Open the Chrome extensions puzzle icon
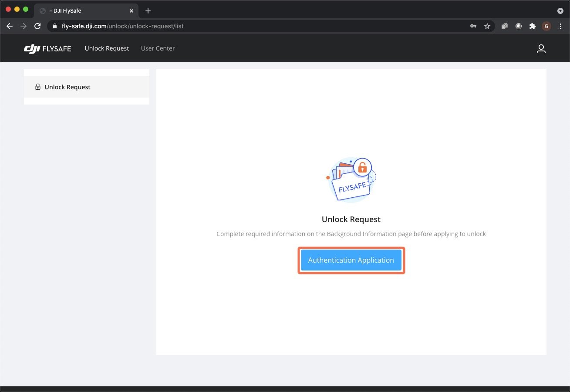570x392 pixels. pos(532,26)
